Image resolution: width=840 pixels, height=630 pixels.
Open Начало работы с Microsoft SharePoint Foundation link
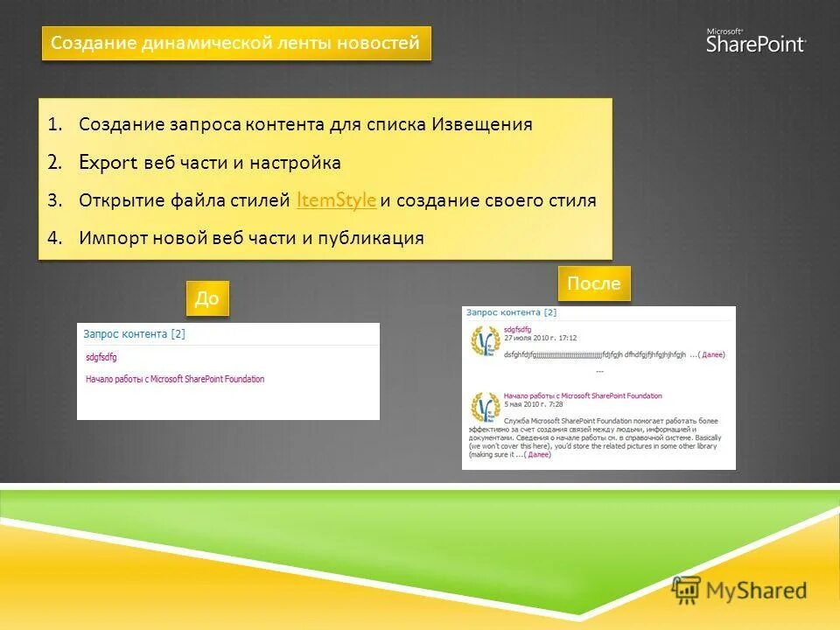[x=175, y=379]
